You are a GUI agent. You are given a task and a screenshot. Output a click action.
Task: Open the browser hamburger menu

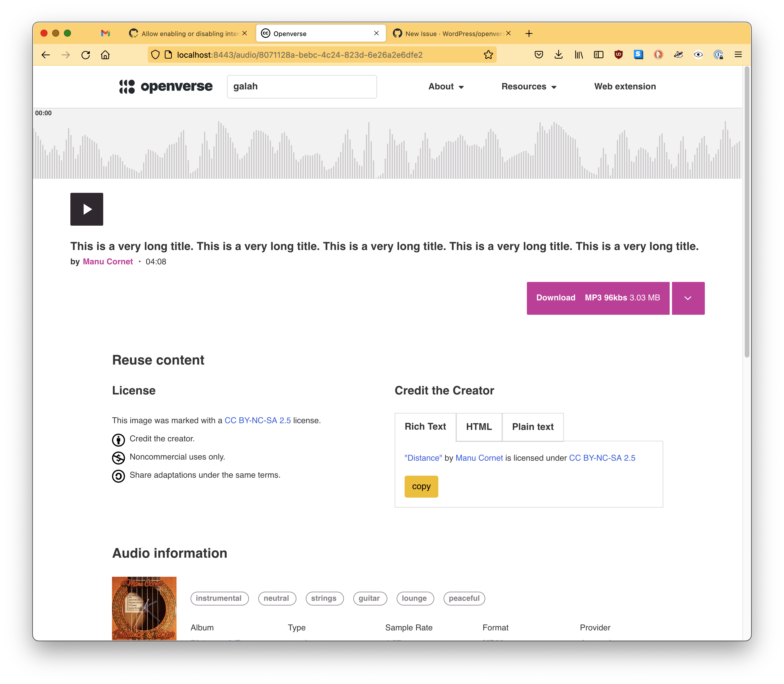pyautogui.click(x=738, y=55)
